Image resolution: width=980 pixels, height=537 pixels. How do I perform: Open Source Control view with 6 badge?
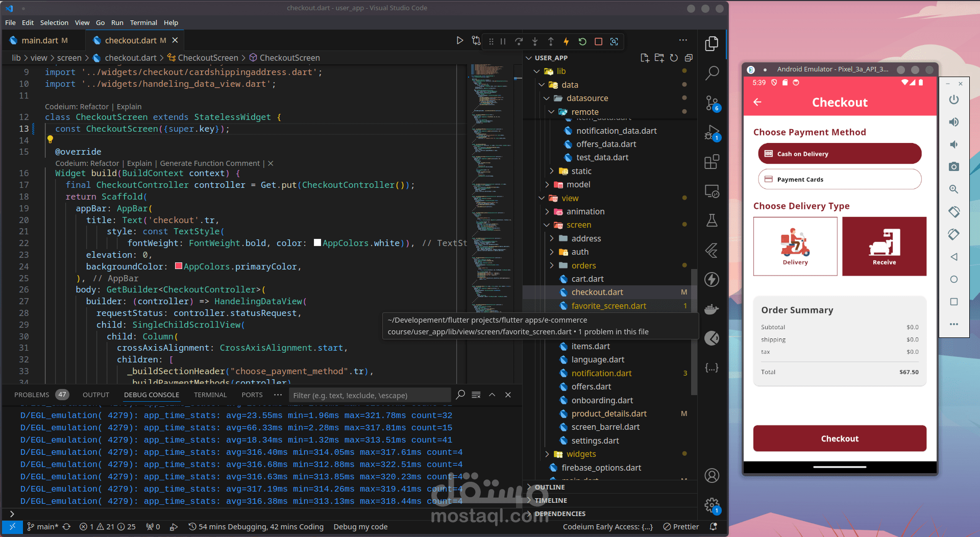712,103
